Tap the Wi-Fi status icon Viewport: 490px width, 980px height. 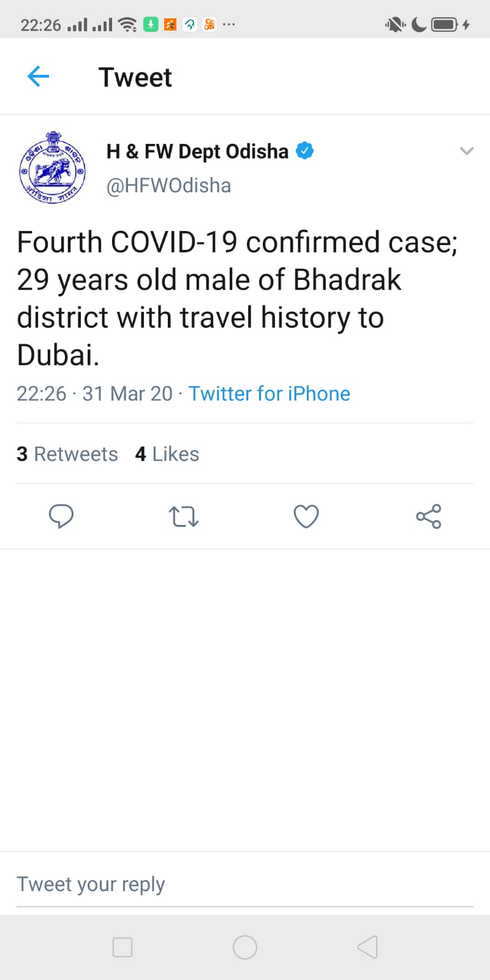pos(127,24)
